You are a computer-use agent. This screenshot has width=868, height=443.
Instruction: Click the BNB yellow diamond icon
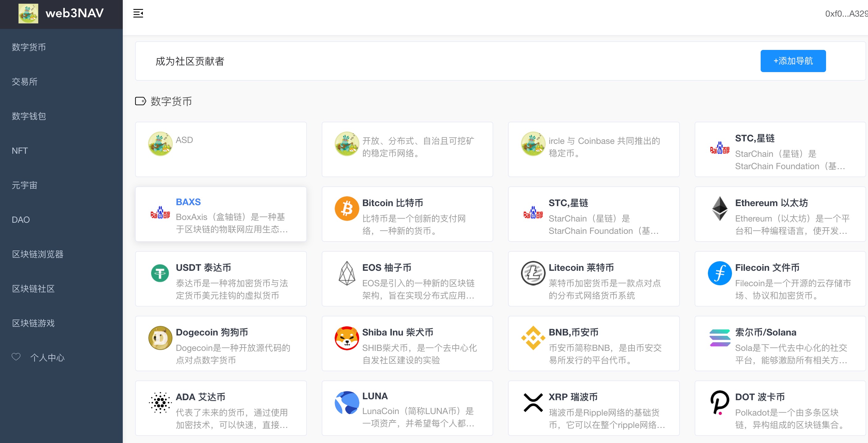pyautogui.click(x=533, y=338)
